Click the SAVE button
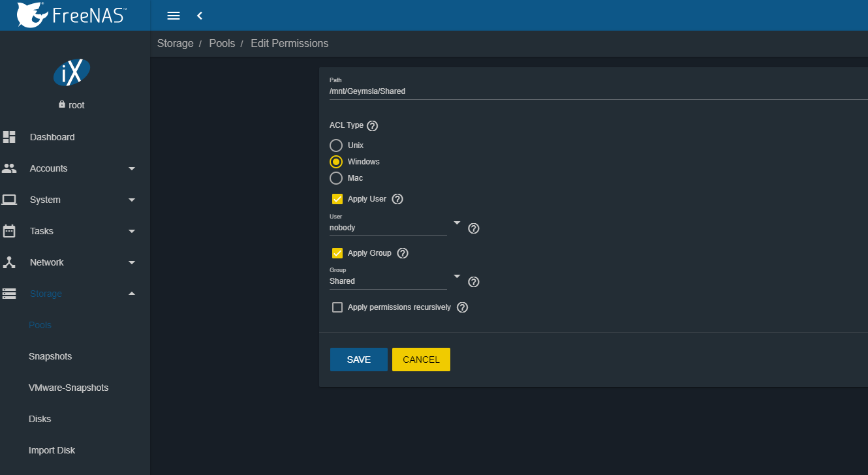 [358, 360]
